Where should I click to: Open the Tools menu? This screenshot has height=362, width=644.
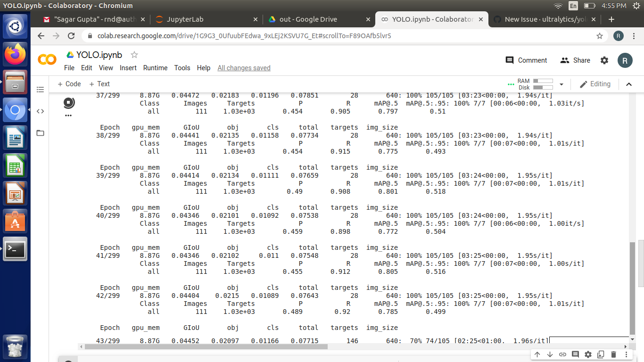182,68
